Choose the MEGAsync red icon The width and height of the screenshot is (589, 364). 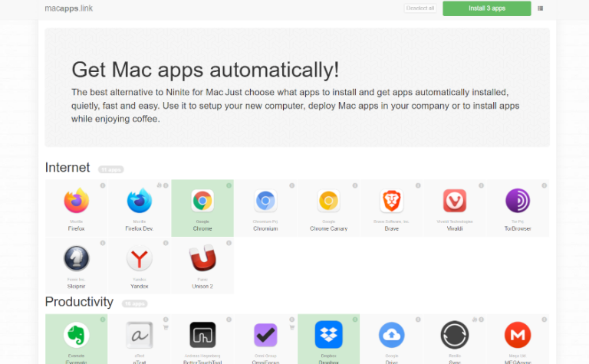click(x=518, y=335)
